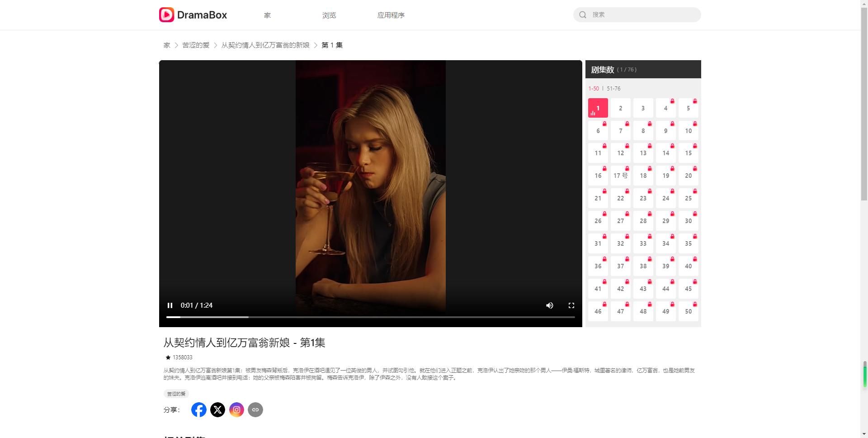This screenshot has height=438, width=868.
Task: Show the 1-50 episode range
Action: 594,89
